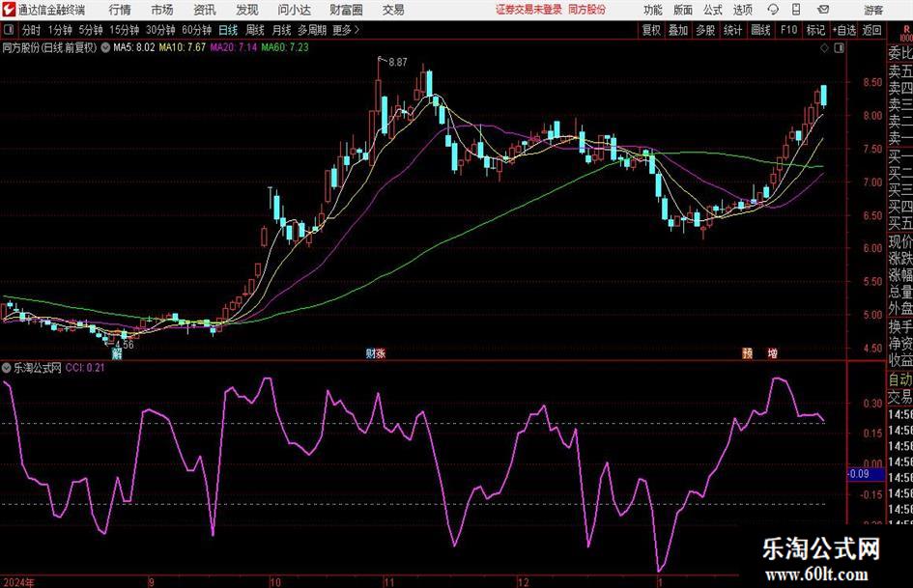The width and height of the screenshot is (913, 588).
Task: Open the 市场 menu
Action: pyautogui.click(x=162, y=10)
